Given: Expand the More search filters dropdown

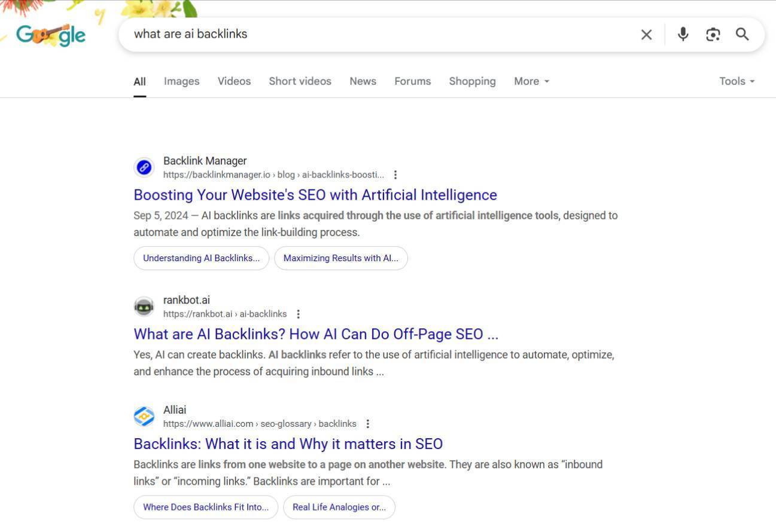Looking at the screenshot, I should coord(532,81).
